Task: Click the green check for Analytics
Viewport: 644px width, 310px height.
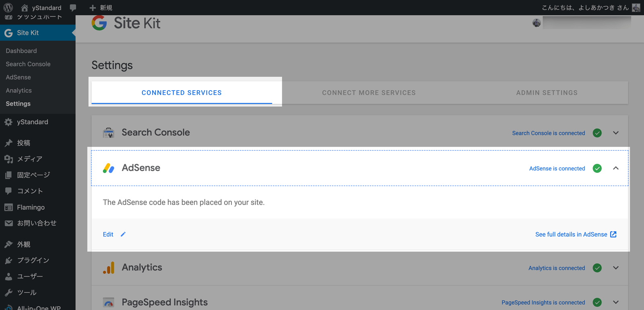Action: click(x=597, y=268)
